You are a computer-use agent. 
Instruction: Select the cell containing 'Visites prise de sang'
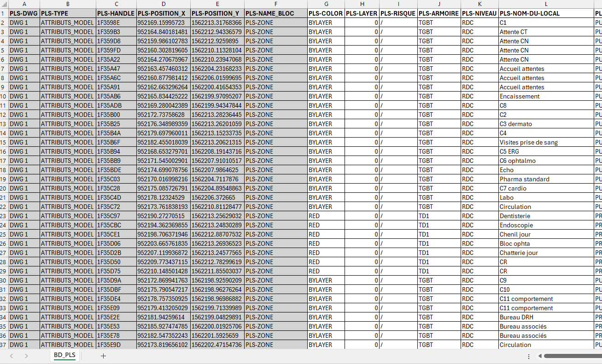pyautogui.click(x=546, y=142)
